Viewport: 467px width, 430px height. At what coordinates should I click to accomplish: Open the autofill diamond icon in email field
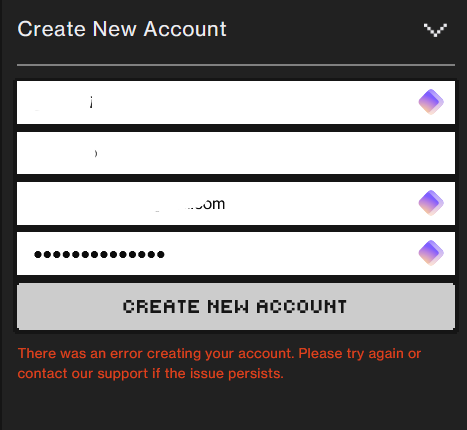pyautogui.click(x=431, y=203)
